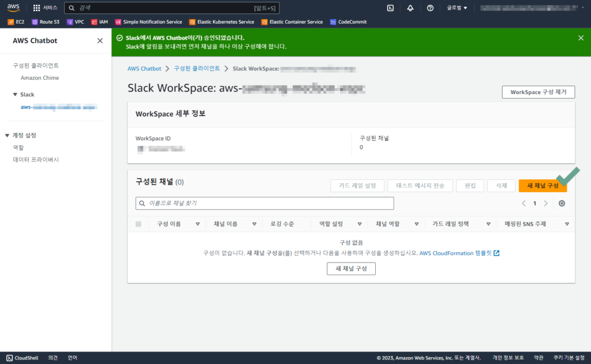Click the 편집 button
The height and width of the screenshot is (364, 591).
(x=470, y=185)
